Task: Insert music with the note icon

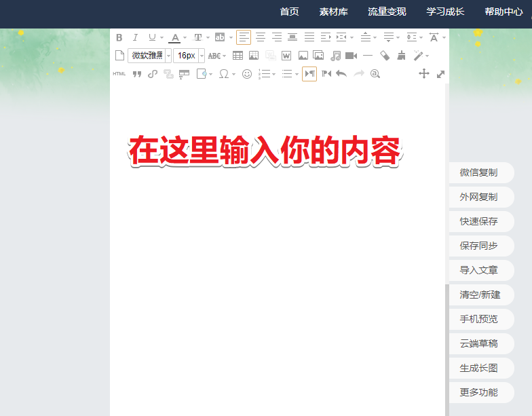Action: [x=335, y=56]
